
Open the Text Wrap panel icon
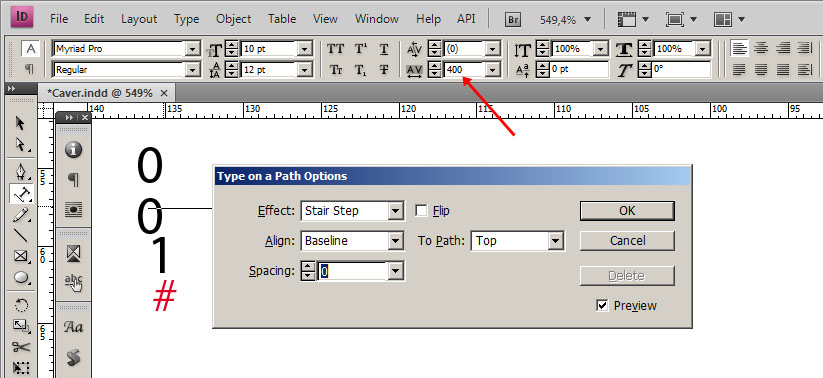click(73, 210)
